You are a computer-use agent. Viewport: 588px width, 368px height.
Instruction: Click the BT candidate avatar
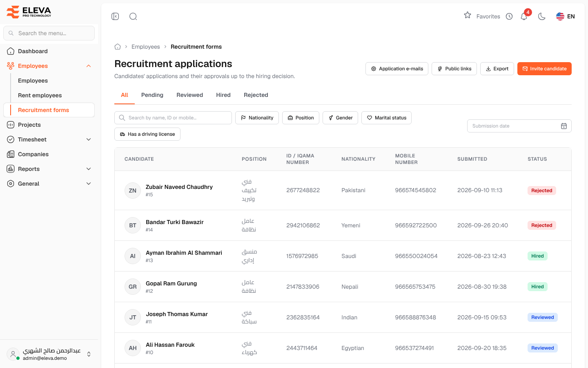click(133, 225)
